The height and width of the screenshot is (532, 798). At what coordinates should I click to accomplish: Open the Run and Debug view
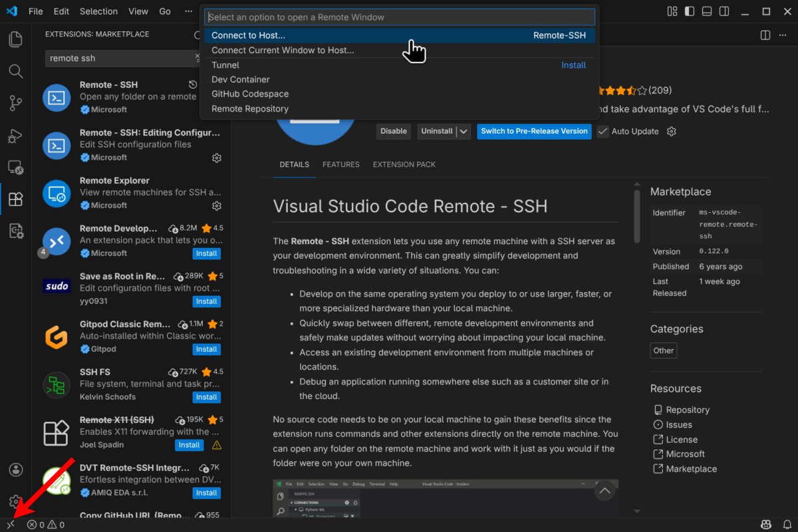15,135
